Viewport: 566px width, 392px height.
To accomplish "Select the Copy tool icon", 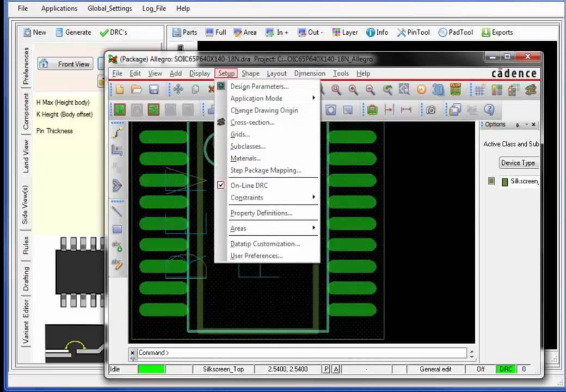I will pyautogui.click(x=195, y=89).
